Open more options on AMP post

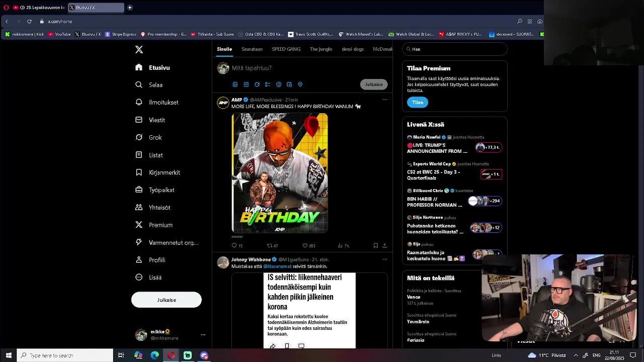pyautogui.click(x=385, y=100)
